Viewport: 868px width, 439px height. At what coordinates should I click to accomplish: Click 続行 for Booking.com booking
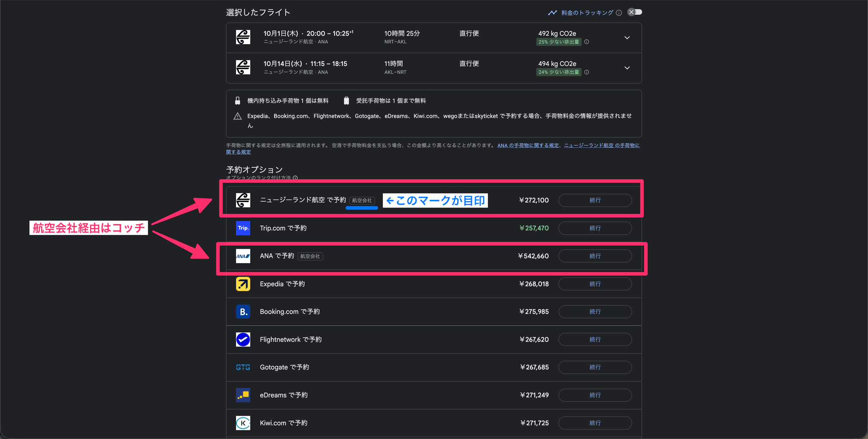595,311
